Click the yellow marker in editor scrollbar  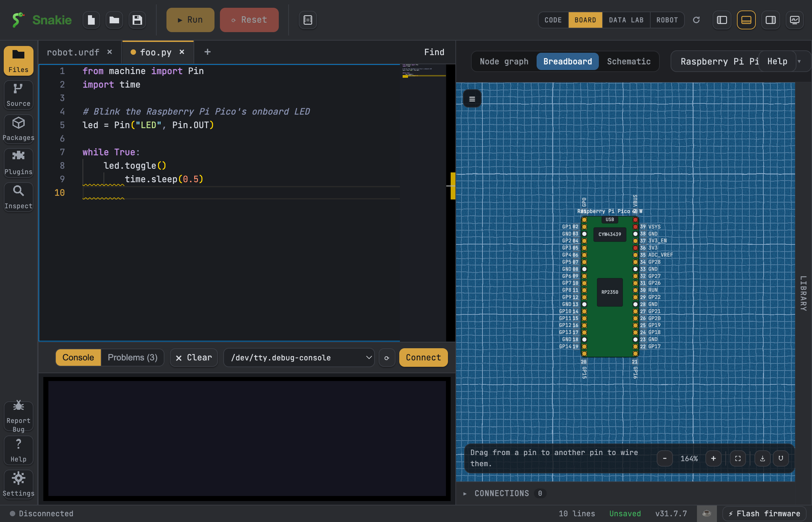(452, 186)
